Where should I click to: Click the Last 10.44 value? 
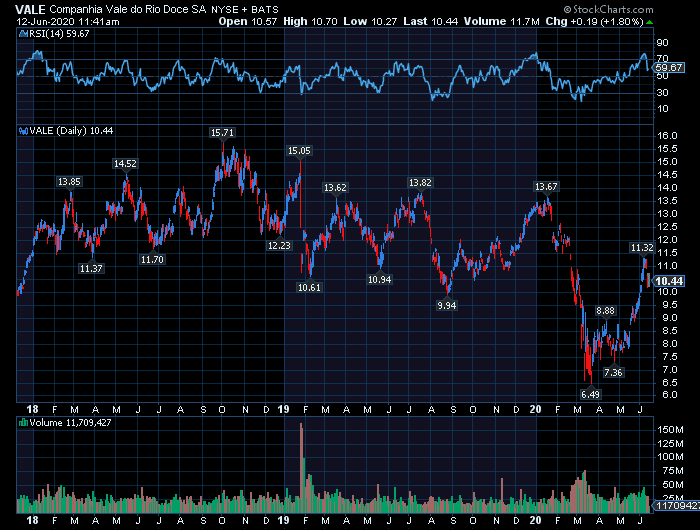click(x=430, y=21)
